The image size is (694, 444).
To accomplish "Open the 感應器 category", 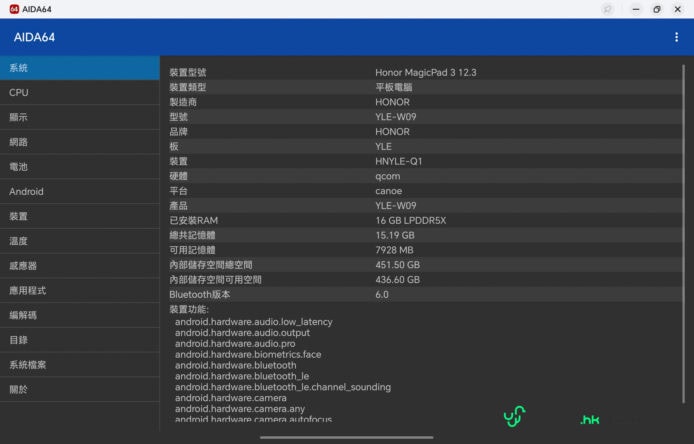I will click(x=80, y=266).
